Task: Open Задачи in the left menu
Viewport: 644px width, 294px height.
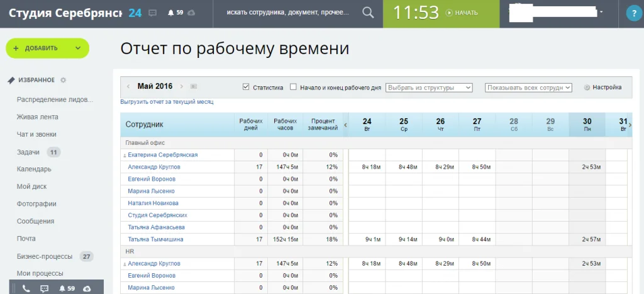Action: point(28,152)
